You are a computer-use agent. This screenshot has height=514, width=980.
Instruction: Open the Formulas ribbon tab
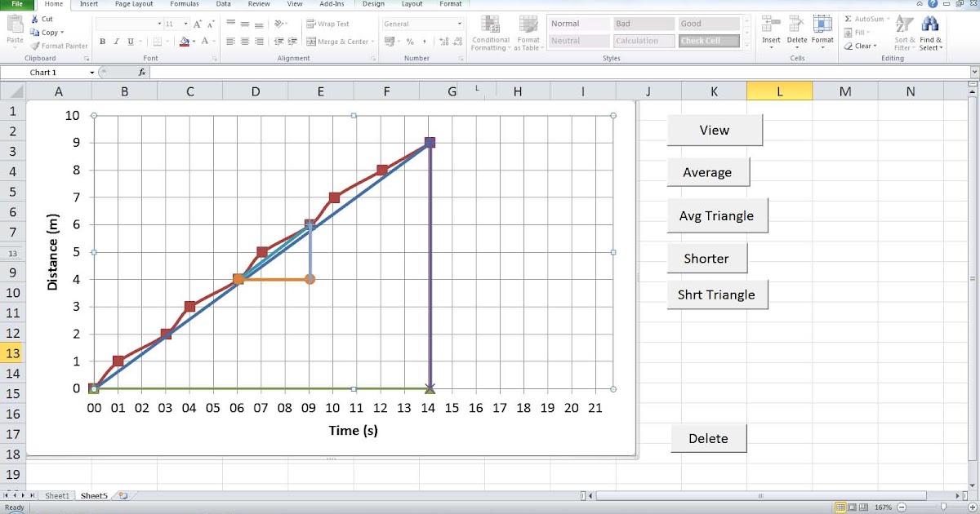pyautogui.click(x=185, y=4)
